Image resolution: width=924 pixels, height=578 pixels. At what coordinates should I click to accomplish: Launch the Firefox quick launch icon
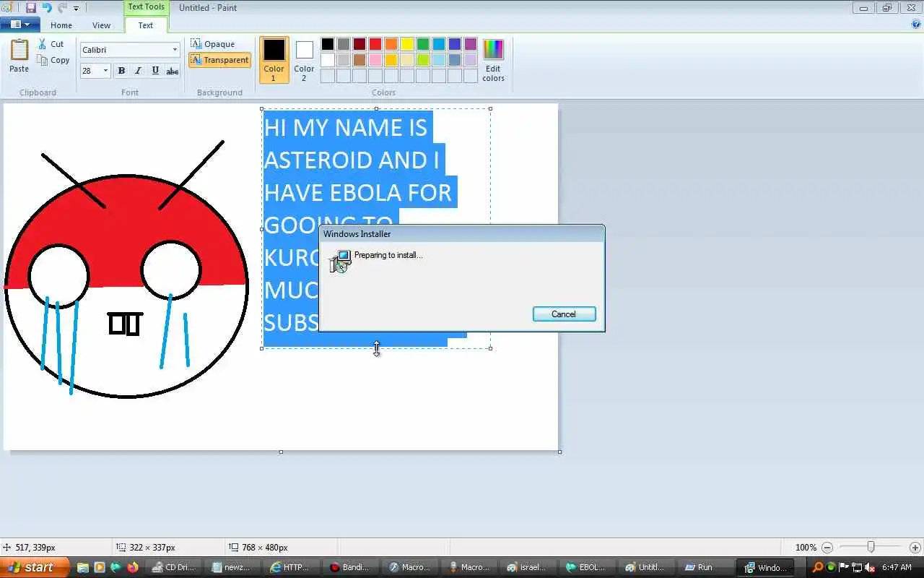[x=132, y=567]
